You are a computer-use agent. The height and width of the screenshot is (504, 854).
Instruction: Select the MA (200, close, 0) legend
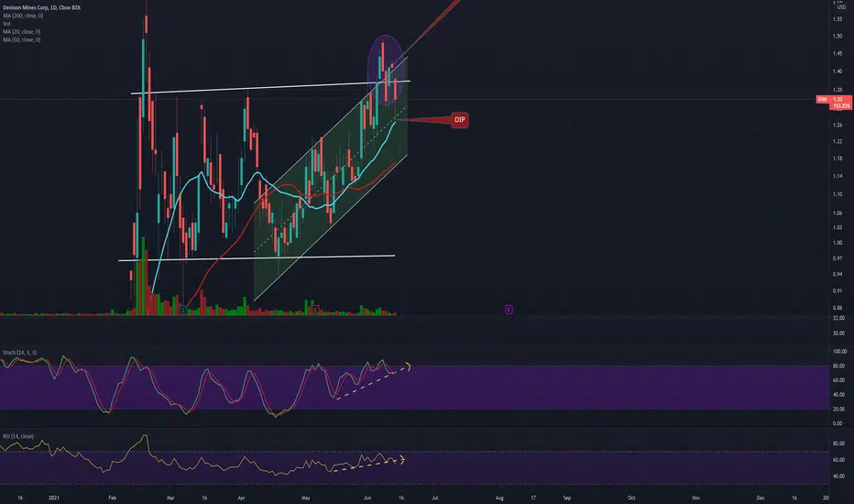pos(23,16)
